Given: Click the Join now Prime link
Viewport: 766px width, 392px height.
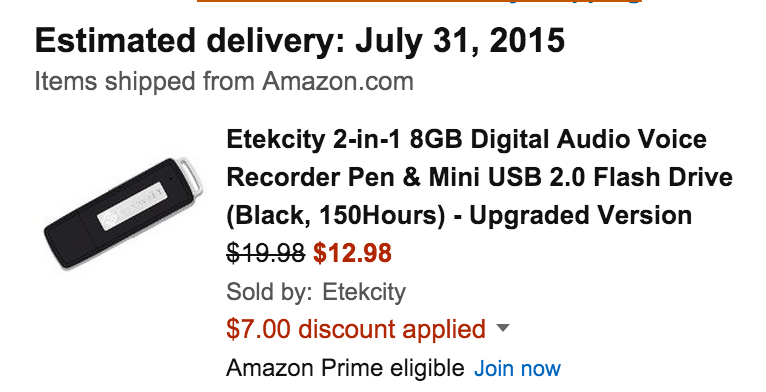Looking at the screenshot, I should [517, 368].
